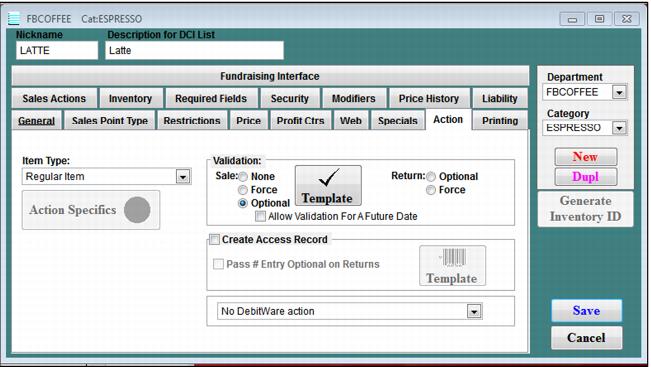The height and width of the screenshot is (367, 651).
Task: Expand the No DebitWare action dropdown
Action: click(x=474, y=311)
